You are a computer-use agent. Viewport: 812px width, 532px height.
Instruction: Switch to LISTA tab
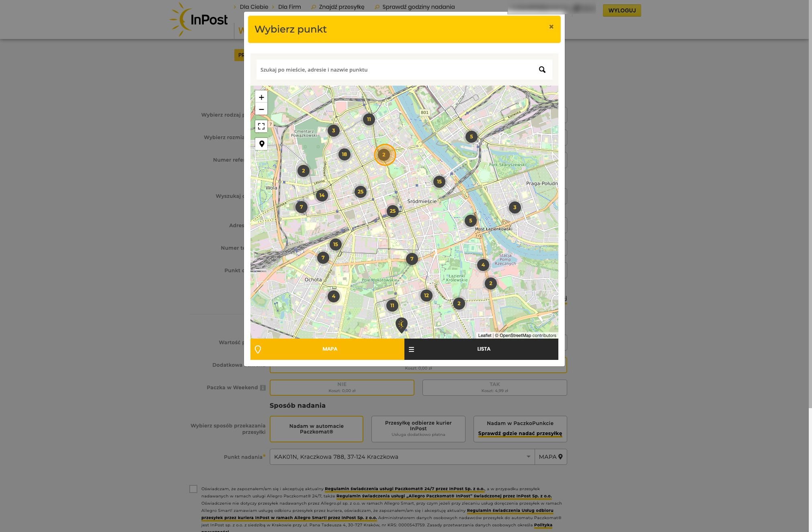pos(481,349)
